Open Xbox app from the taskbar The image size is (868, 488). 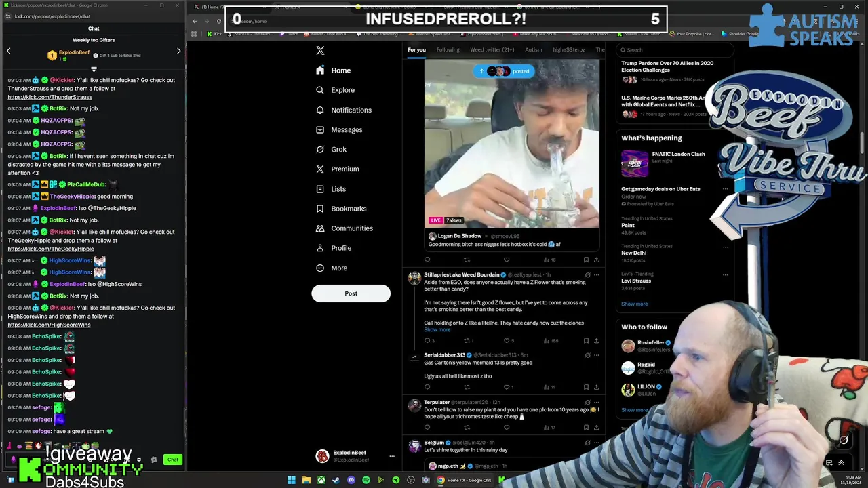pyautogui.click(x=321, y=480)
